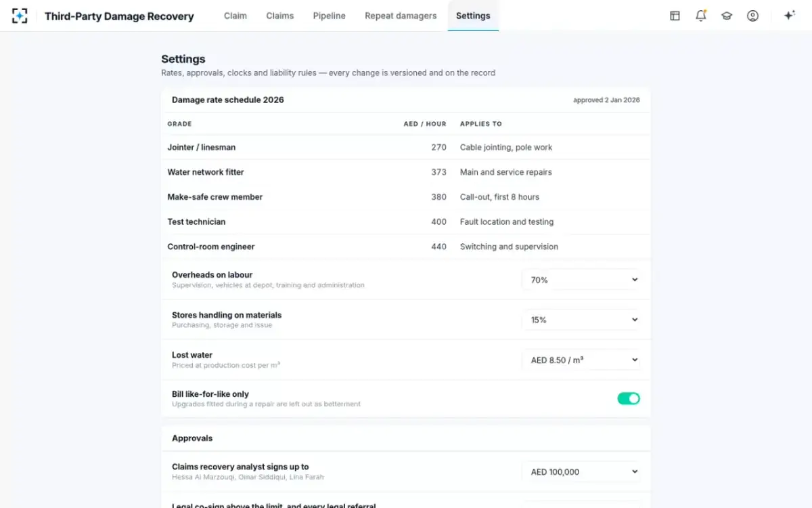Click the app logo icon
Viewport: 812px width, 508px height.
point(20,16)
